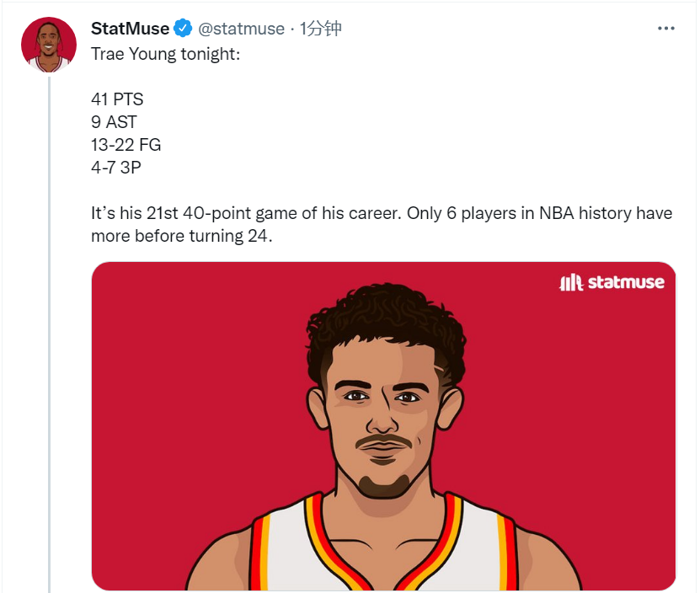This screenshot has width=700, height=593.
Task: Open the StatMuse profile avatar
Action: point(49,45)
